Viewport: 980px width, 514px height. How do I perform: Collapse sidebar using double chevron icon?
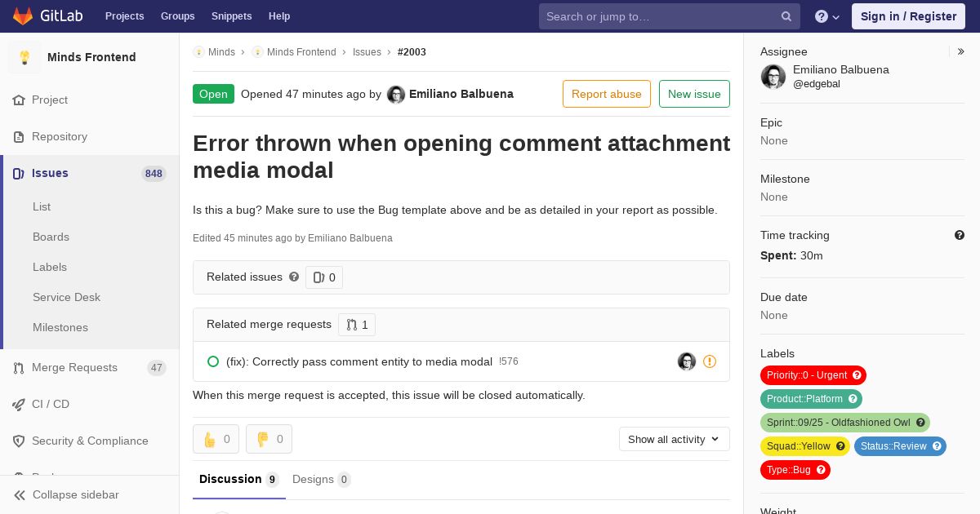tap(20, 494)
